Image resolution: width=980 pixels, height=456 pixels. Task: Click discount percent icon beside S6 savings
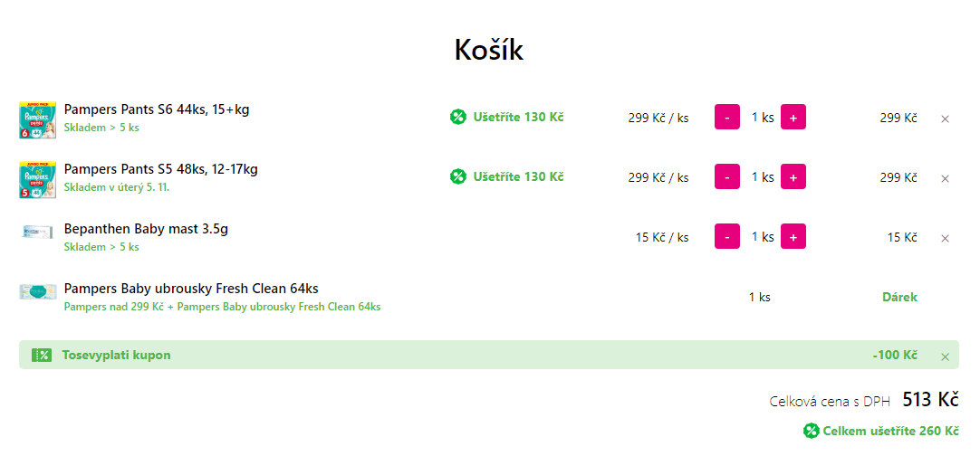[x=458, y=117]
